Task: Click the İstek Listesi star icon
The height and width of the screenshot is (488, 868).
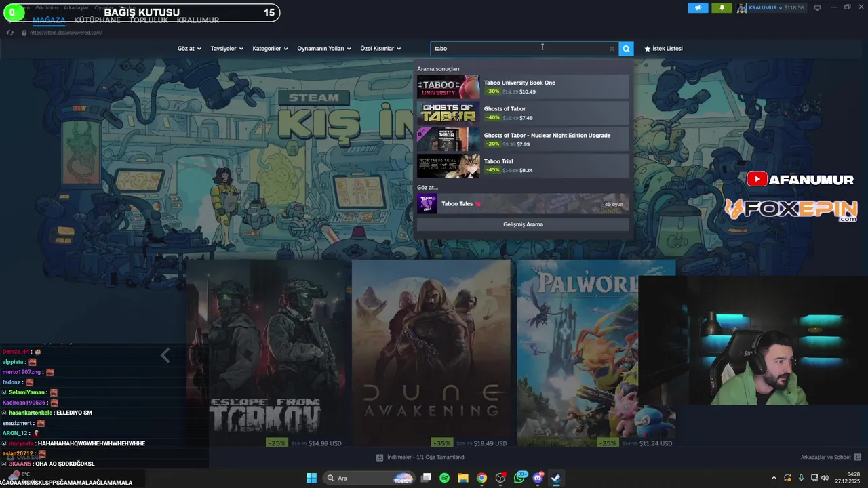Action: 647,49
